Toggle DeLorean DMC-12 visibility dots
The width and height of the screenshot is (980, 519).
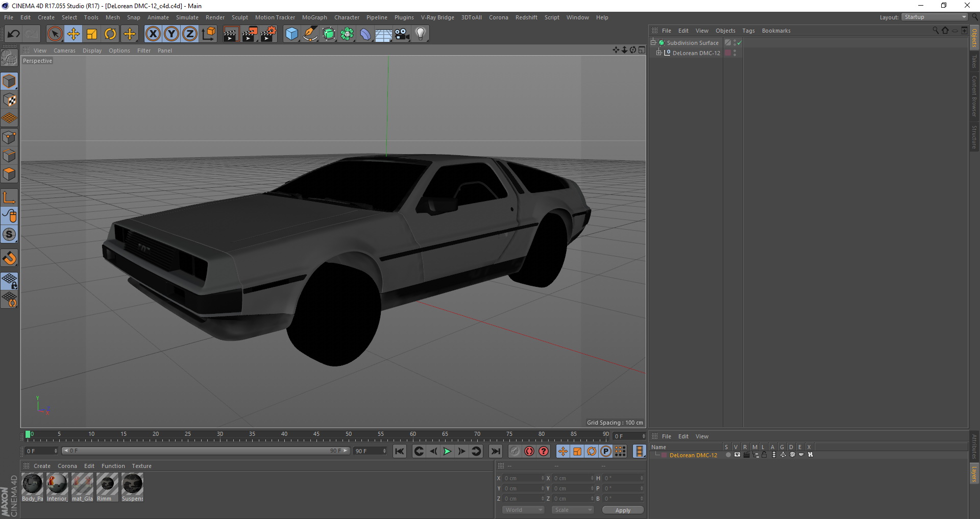734,53
